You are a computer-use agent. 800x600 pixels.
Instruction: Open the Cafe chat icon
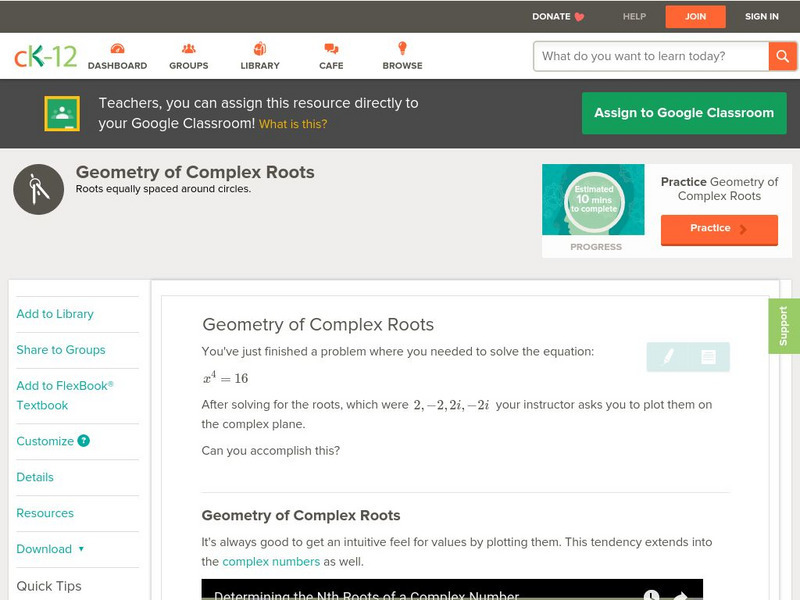(331, 49)
